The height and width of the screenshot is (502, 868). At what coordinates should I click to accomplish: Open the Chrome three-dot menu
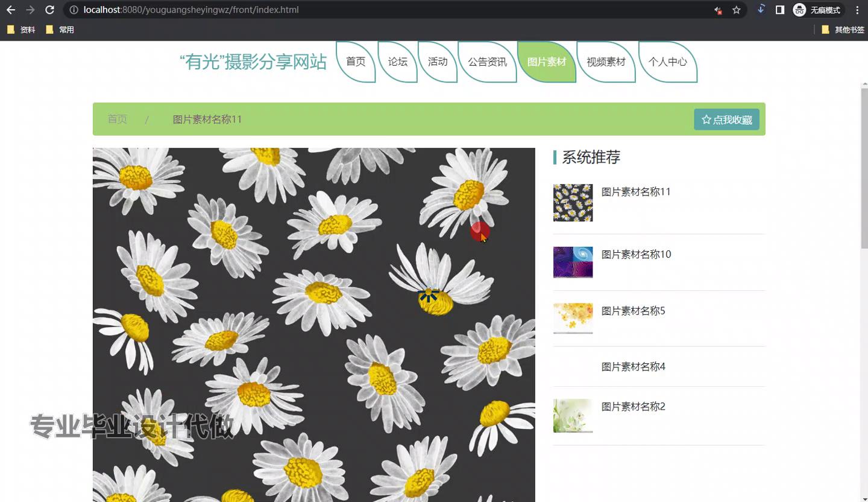tap(857, 10)
